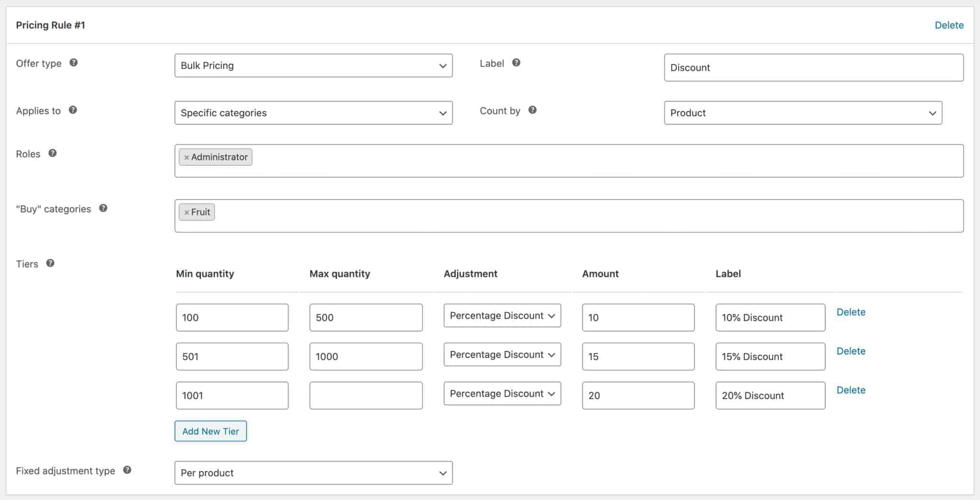Click the help icon beside "Buy" categories
Screen dimensions: 980x500
click(103, 208)
